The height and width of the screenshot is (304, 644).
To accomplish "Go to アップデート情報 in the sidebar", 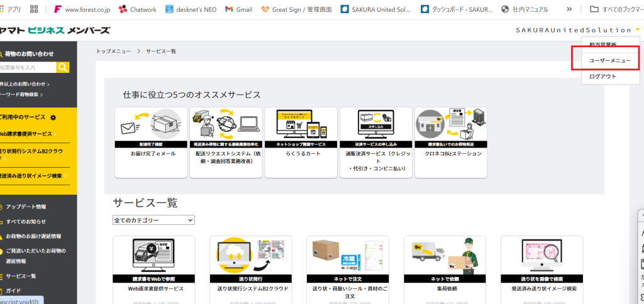I will point(25,207).
